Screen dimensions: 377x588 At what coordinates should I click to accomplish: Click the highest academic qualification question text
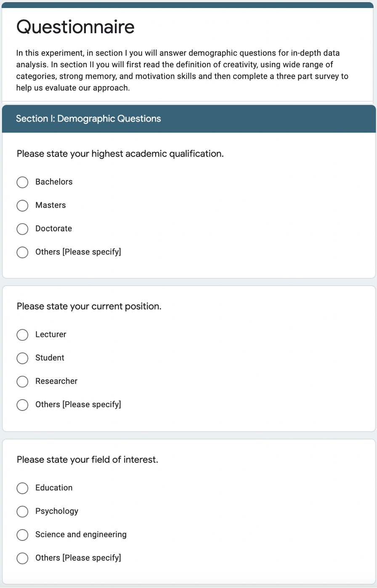coord(120,154)
